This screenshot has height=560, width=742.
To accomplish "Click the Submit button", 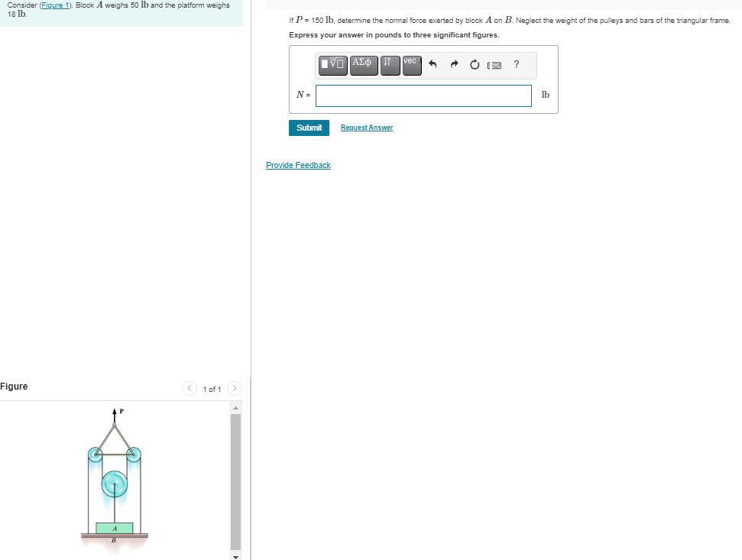I will pos(309,128).
